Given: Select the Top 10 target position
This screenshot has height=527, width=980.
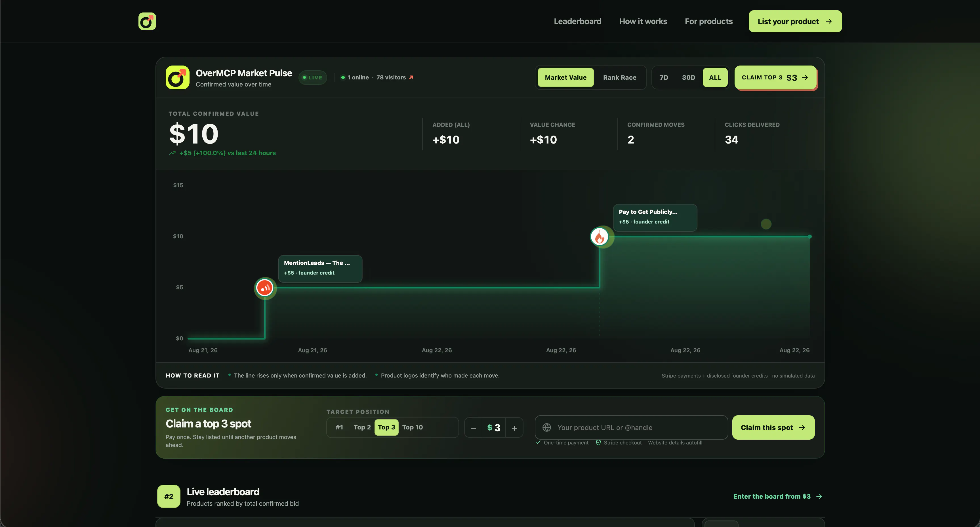Looking at the screenshot, I should [x=412, y=427].
